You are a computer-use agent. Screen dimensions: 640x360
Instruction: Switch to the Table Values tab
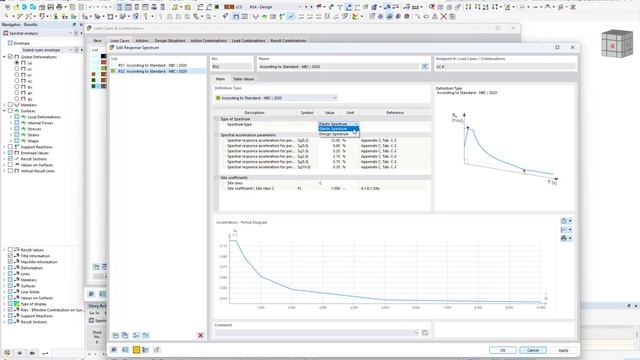(243, 79)
